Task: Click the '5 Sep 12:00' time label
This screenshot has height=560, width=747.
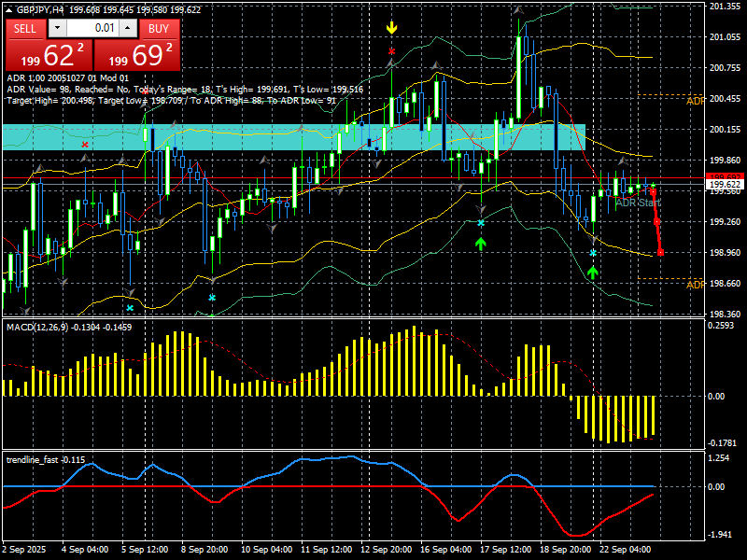Action: coord(145,550)
